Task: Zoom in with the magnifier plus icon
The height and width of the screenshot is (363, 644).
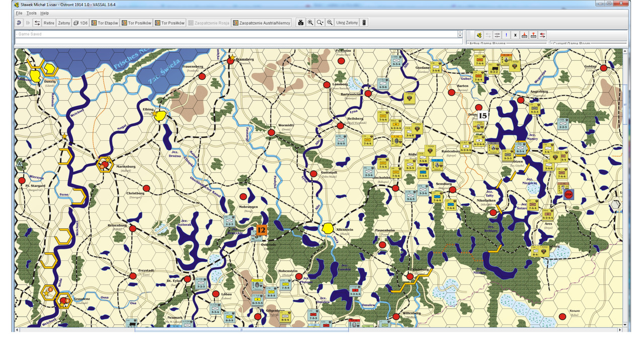Action: (310, 23)
